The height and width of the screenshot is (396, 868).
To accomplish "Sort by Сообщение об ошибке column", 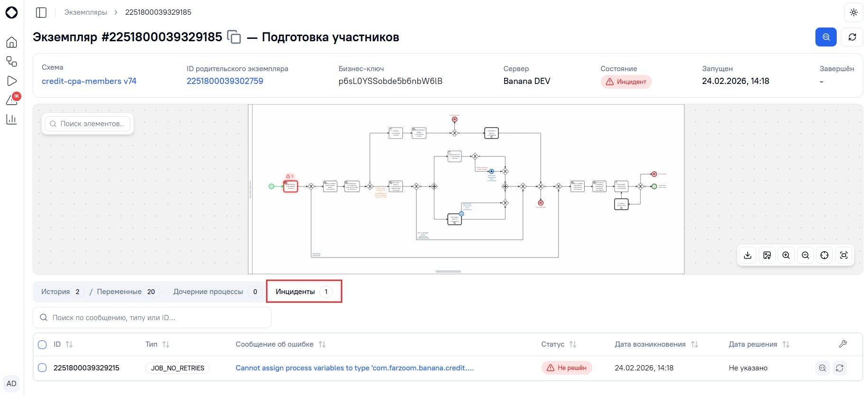I will (322, 344).
